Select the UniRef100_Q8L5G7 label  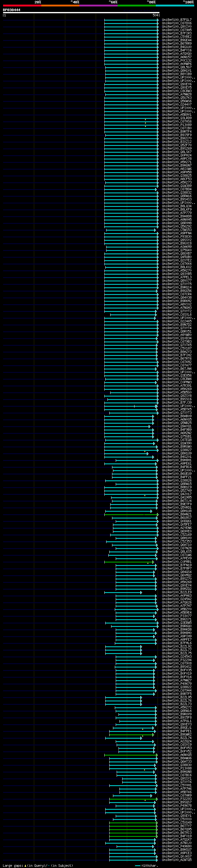(177, 67)
